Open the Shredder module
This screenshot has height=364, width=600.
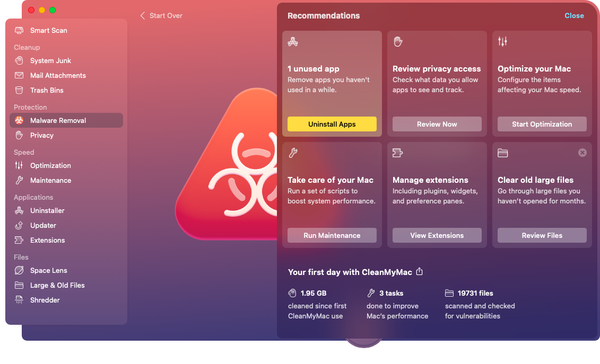tap(66, 300)
